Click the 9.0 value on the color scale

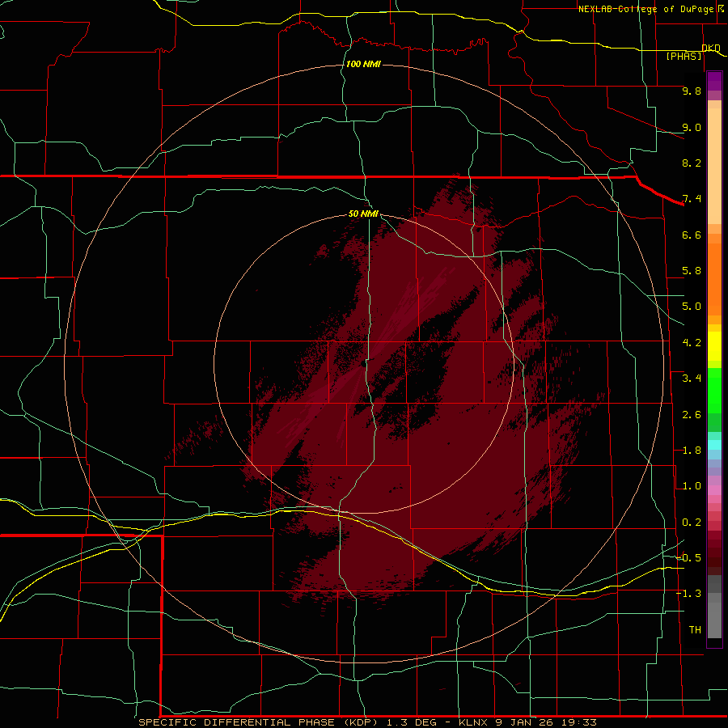click(x=692, y=127)
